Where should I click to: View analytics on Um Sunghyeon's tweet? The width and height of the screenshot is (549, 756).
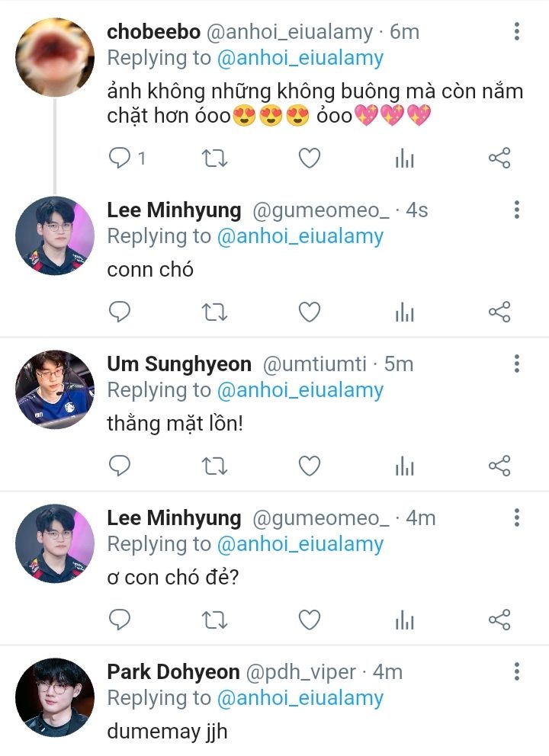tap(404, 466)
